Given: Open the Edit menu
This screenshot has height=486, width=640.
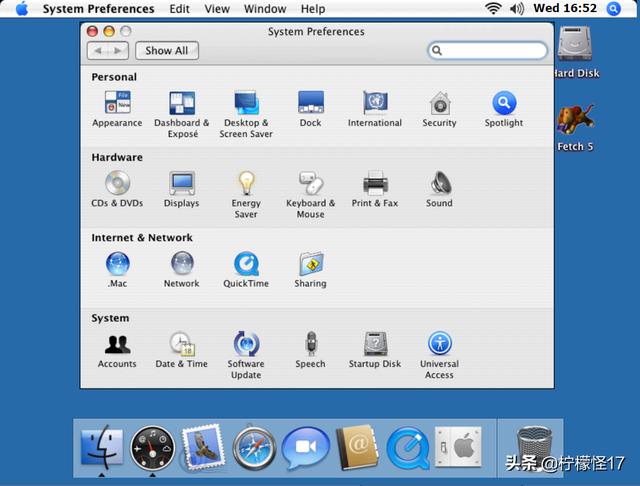Looking at the screenshot, I should point(179,9).
